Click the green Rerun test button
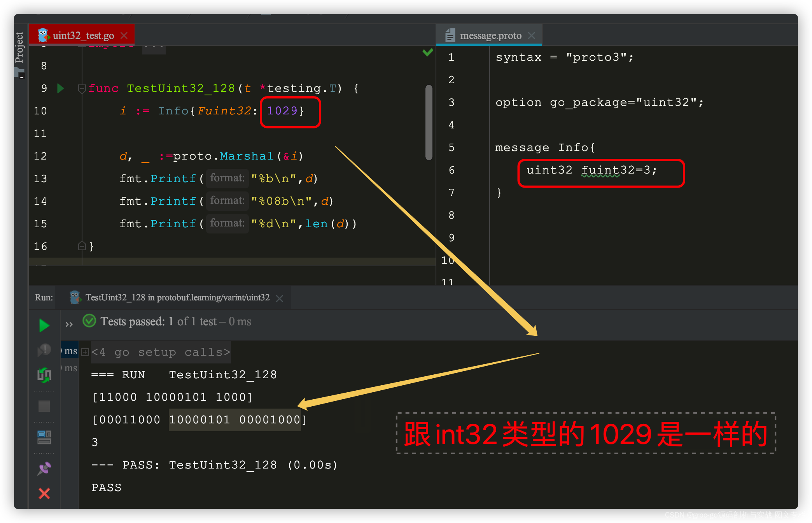812x523 pixels. pyautogui.click(x=44, y=325)
